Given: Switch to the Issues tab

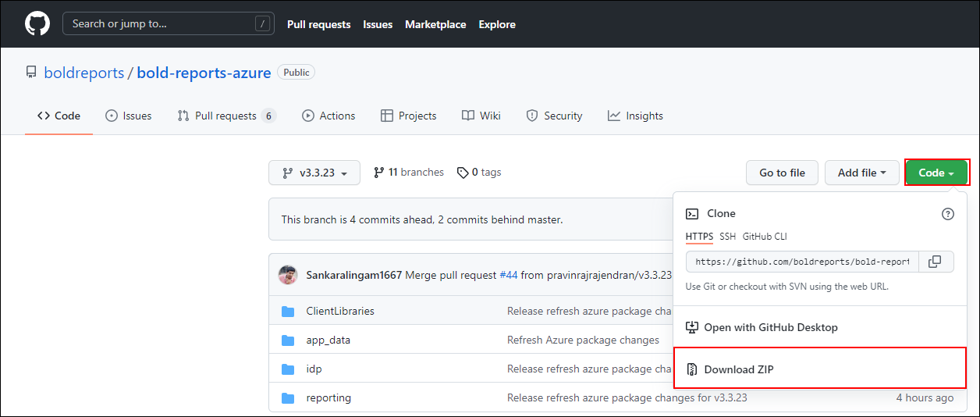Looking at the screenshot, I should (x=129, y=116).
